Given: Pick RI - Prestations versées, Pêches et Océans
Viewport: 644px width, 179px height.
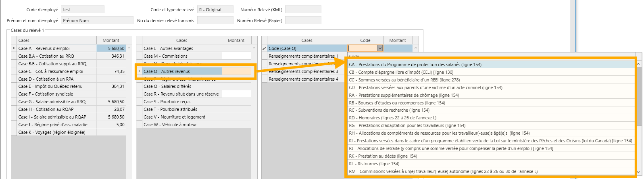Looking at the screenshot, I should tap(492, 141).
